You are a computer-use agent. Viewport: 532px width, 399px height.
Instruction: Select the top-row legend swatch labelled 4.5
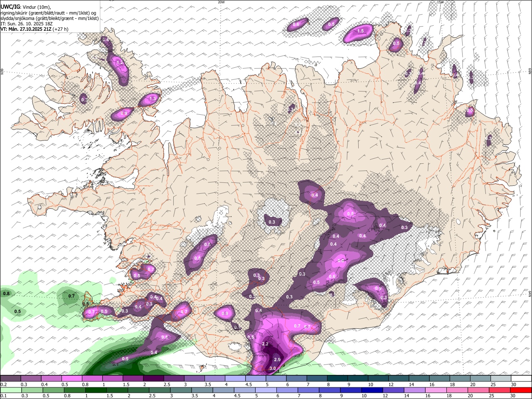tap(255, 378)
